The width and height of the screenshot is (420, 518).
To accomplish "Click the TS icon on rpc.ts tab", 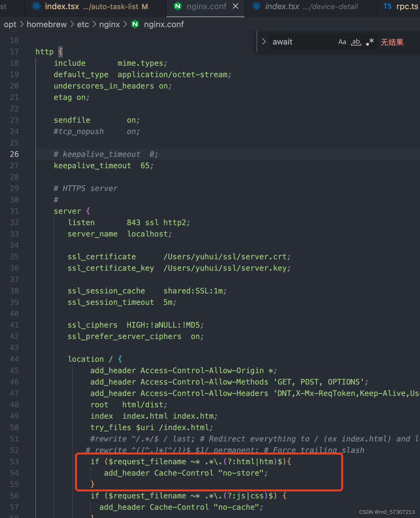I will coord(387,6).
